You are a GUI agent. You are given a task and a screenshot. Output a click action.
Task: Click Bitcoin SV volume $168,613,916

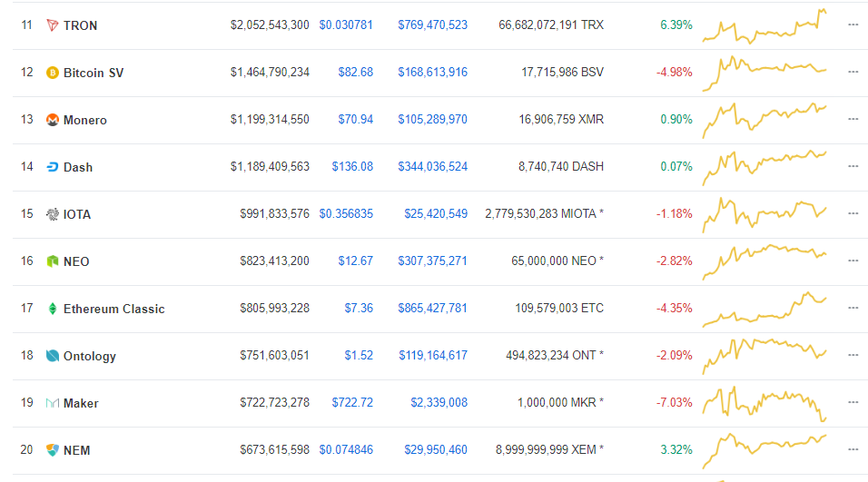tap(432, 72)
